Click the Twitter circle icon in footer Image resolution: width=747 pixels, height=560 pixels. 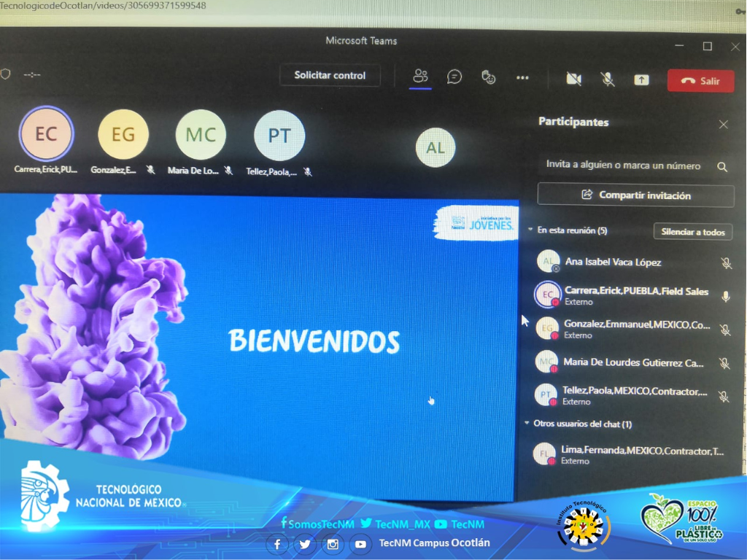tap(305, 544)
